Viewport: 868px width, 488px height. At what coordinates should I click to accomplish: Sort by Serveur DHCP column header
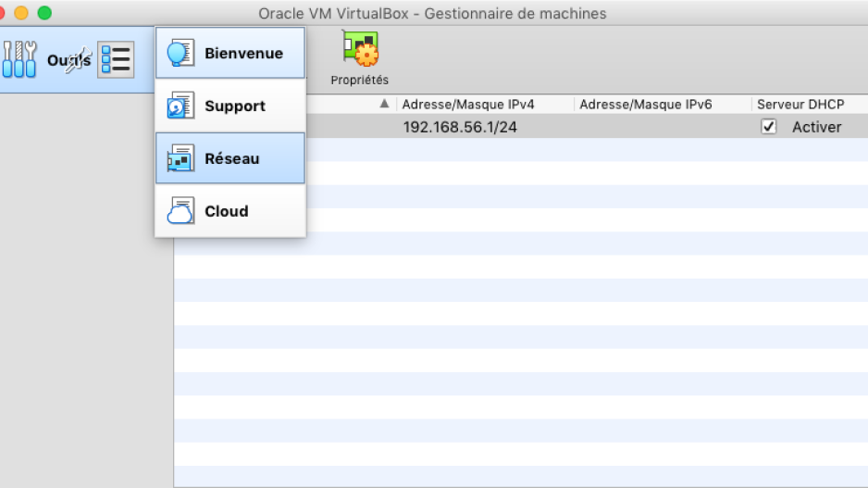(800, 105)
